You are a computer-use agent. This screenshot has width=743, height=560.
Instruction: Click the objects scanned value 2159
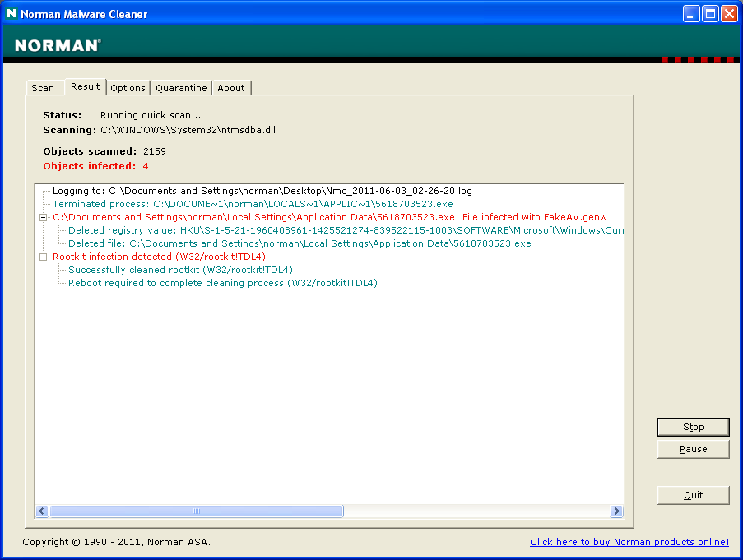155,151
